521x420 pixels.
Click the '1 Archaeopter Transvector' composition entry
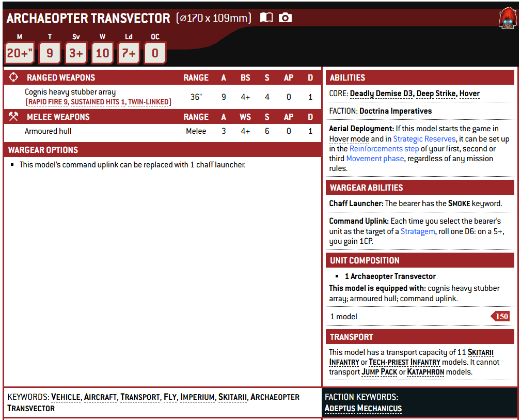coord(390,276)
